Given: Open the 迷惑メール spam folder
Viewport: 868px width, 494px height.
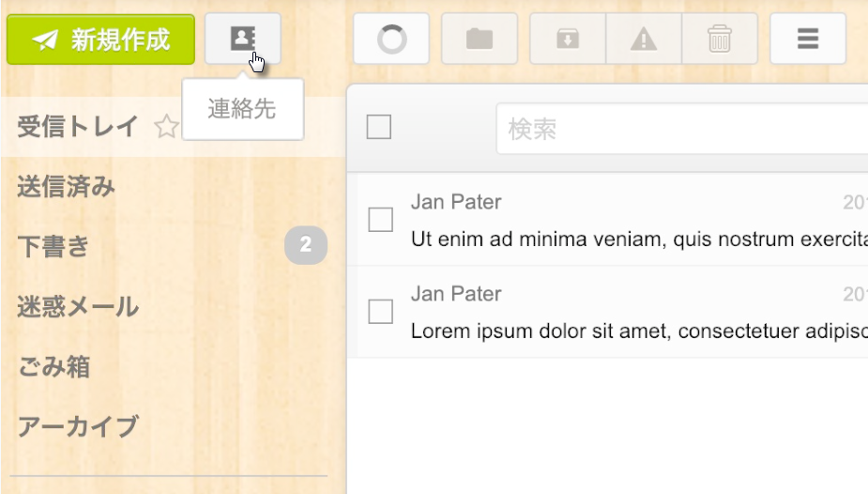Looking at the screenshot, I should coord(78,306).
